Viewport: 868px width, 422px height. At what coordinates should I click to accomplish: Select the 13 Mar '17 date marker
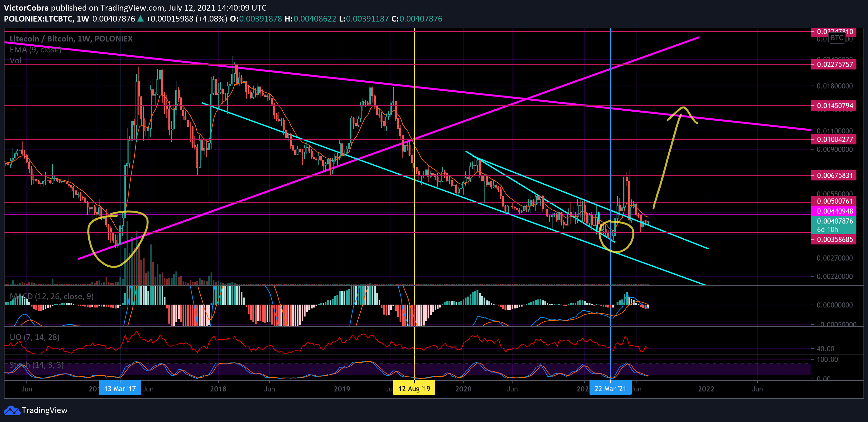(120, 388)
